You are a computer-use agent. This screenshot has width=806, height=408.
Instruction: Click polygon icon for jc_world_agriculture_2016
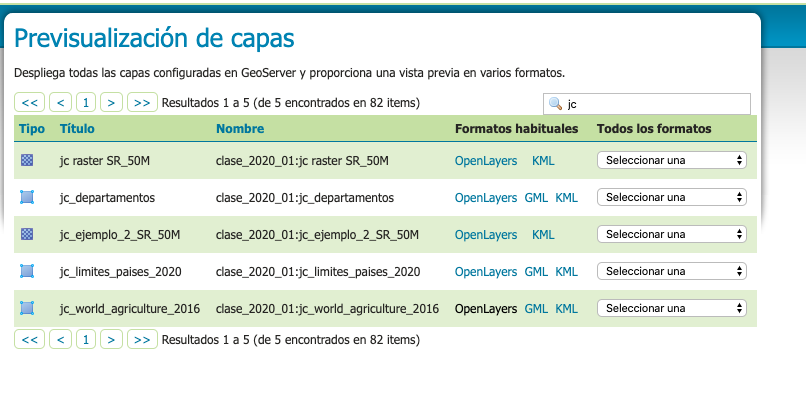pyautogui.click(x=27, y=308)
